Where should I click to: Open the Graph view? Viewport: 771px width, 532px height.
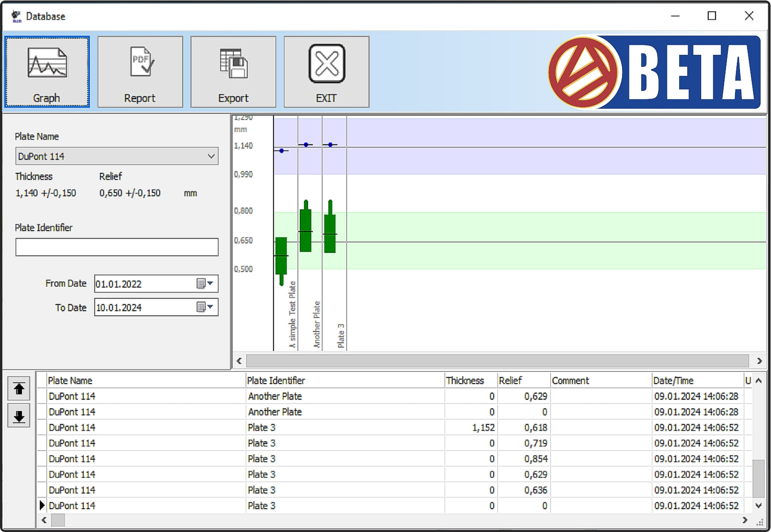46,71
